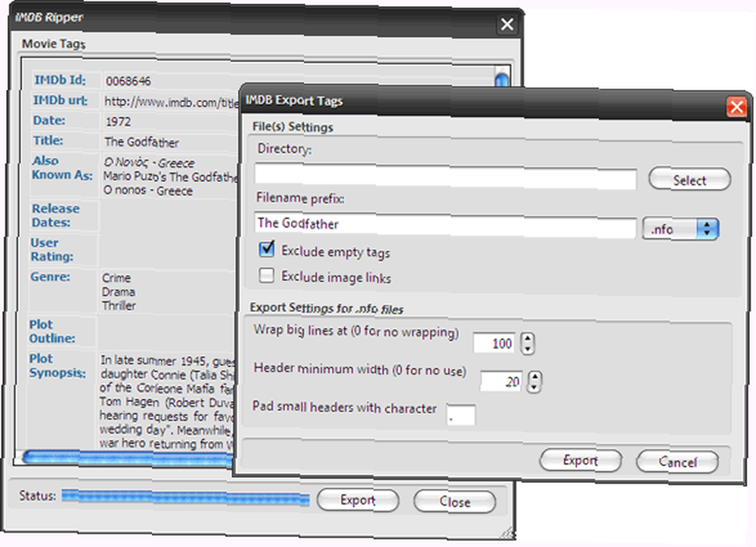Click the genre entry Crime
Image resolution: width=756 pixels, height=547 pixels.
[116, 278]
